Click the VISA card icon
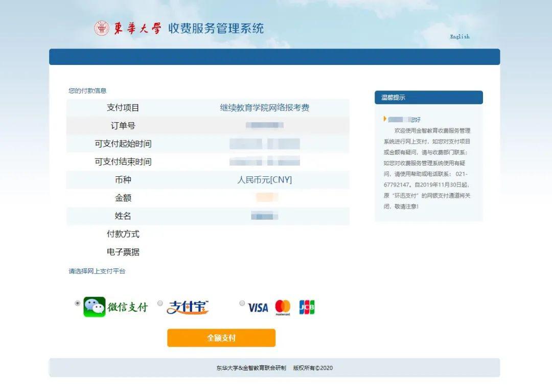This screenshot has width=552, height=392. [258, 308]
